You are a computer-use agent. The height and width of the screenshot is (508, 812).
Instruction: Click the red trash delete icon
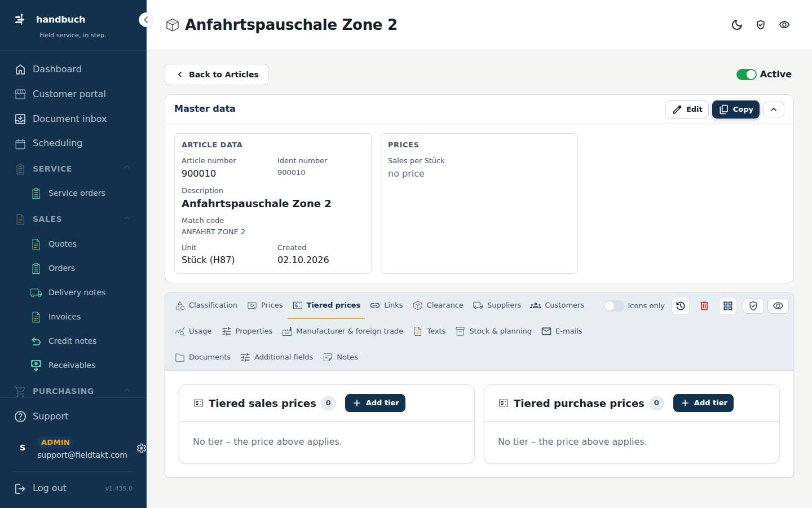[x=704, y=306]
